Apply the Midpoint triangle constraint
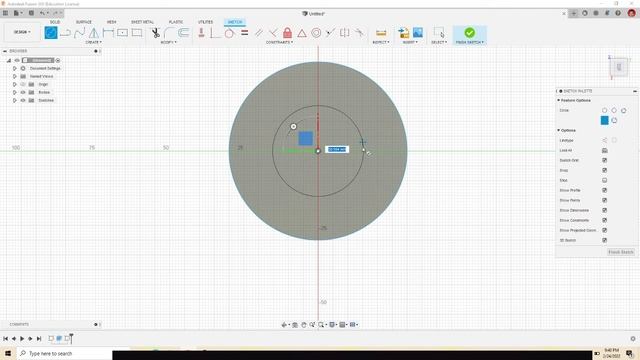Image resolution: width=640 pixels, height=360 pixels. [x=302, y=33]
